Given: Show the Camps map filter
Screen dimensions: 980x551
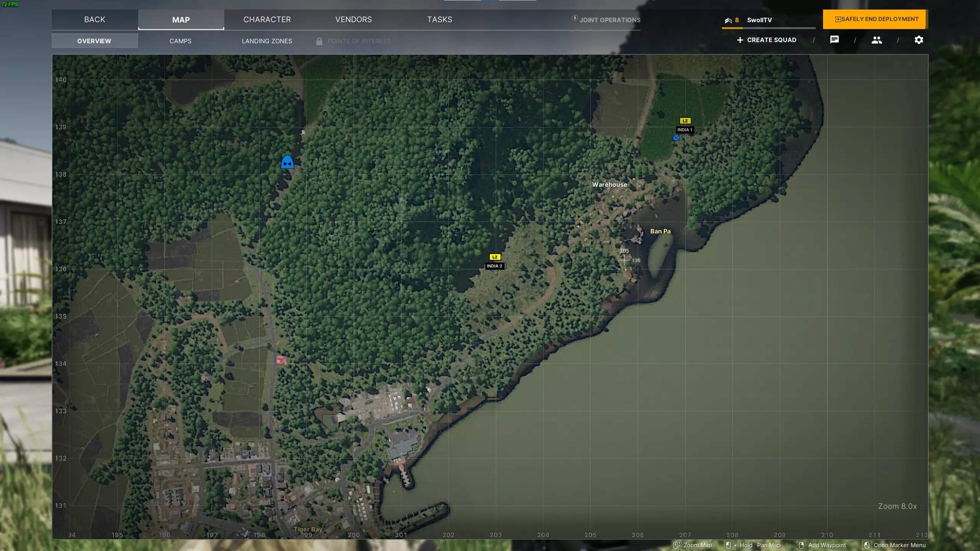Looking at the screenshot, I should pyautogui.click(x=180, y=41).
